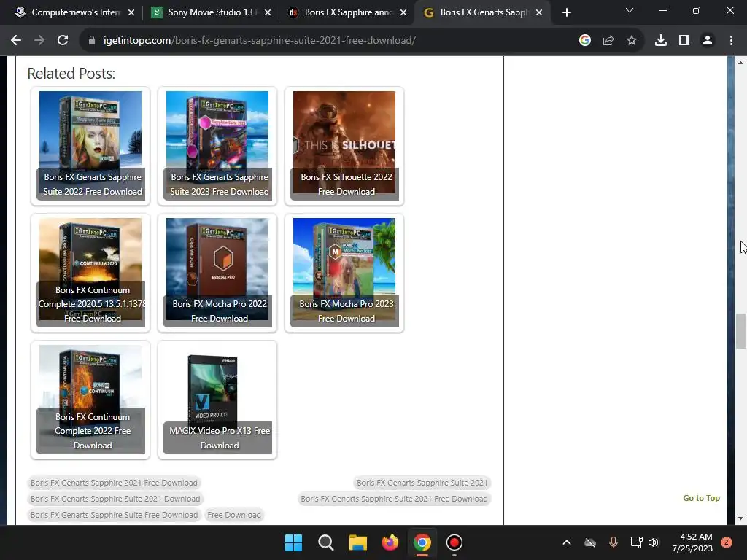Go back to the previous page

(16, 41)
